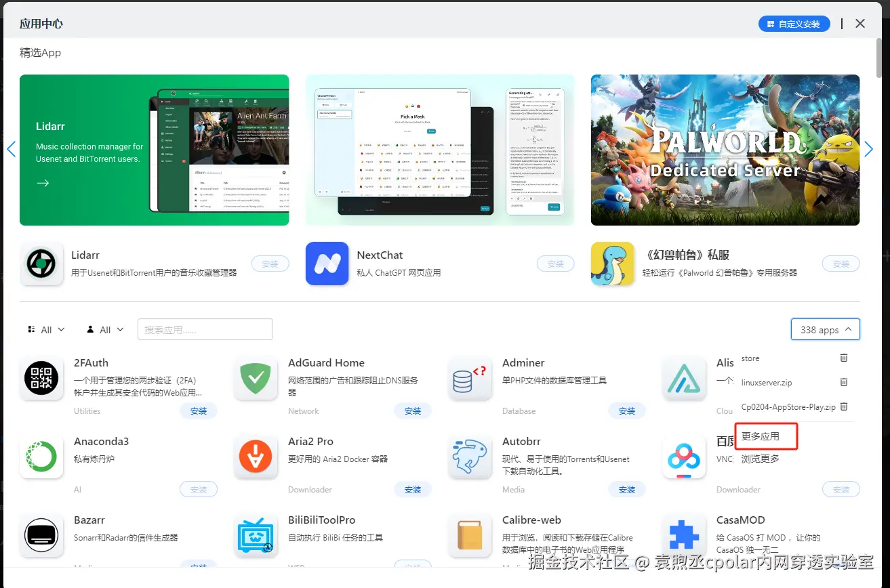890x588 pixels.
Task: Go to previous featured apps slide
Action: [x=11, y=149]
